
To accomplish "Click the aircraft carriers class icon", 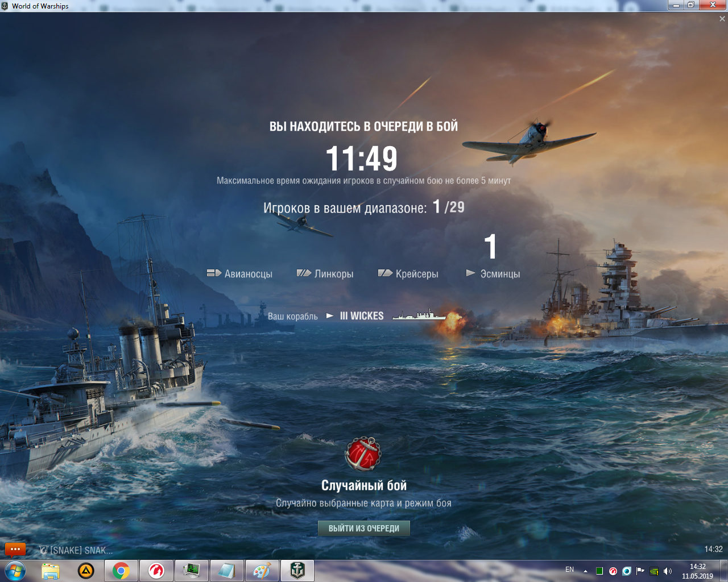I will [214, 273].
